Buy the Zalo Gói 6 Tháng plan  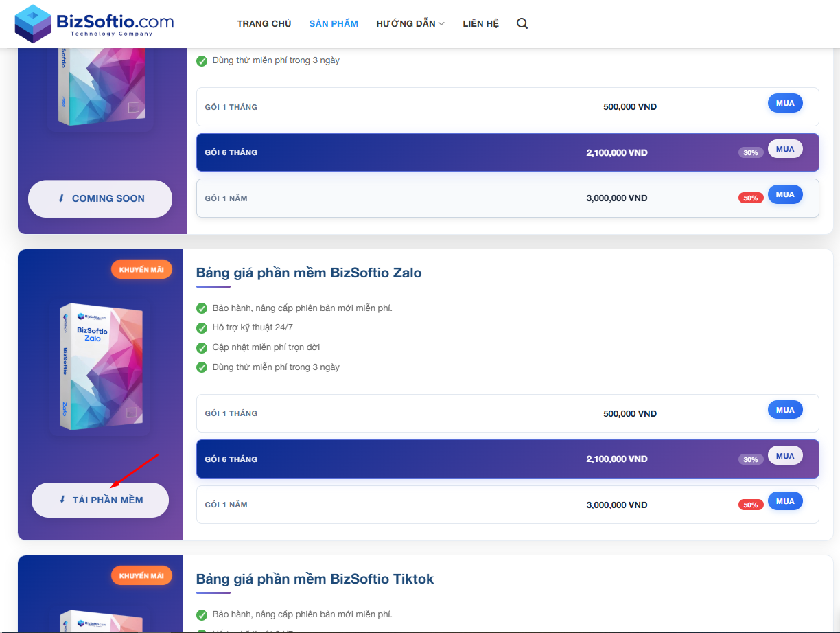pos(784,456)
